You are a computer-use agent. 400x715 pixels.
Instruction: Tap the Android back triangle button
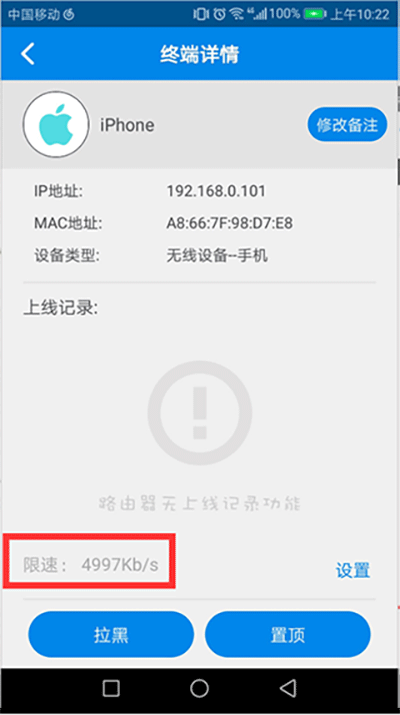coord(288,688)
